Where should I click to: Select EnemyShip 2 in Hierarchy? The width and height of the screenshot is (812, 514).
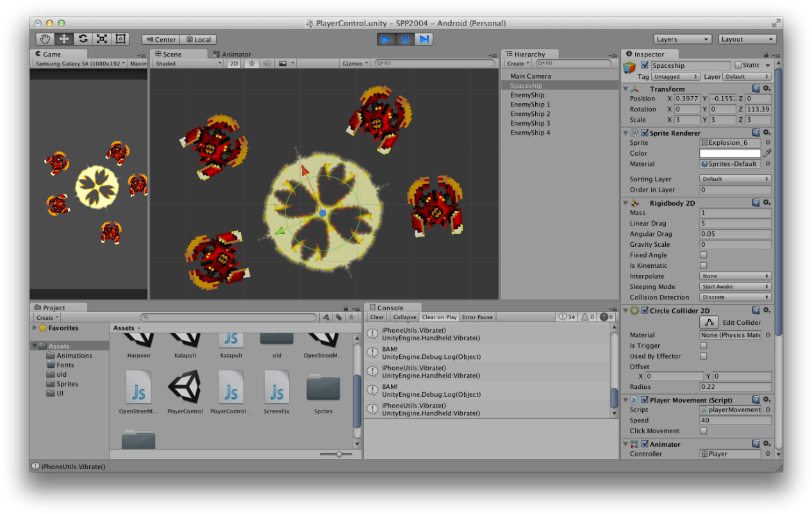pyautogui.click(x=530, y=113)
